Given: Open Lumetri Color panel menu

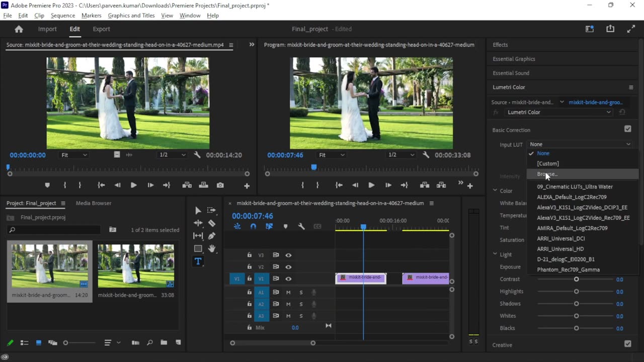Looking at the screenshot, I should 631,87.
